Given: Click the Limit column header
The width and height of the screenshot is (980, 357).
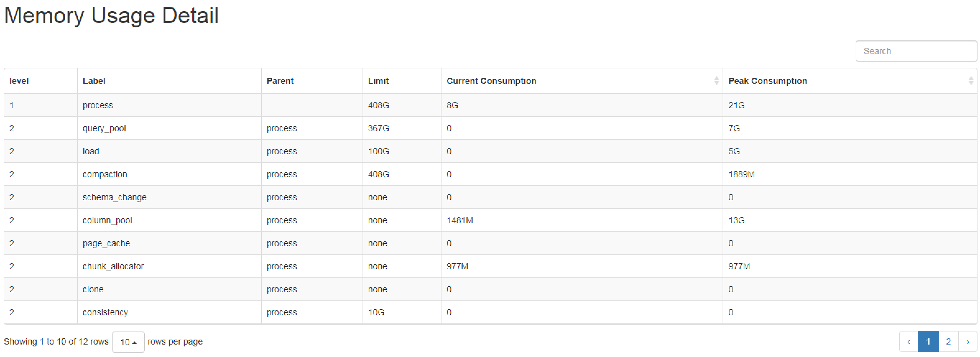Looking at the screenshot, I should point(378,81).
